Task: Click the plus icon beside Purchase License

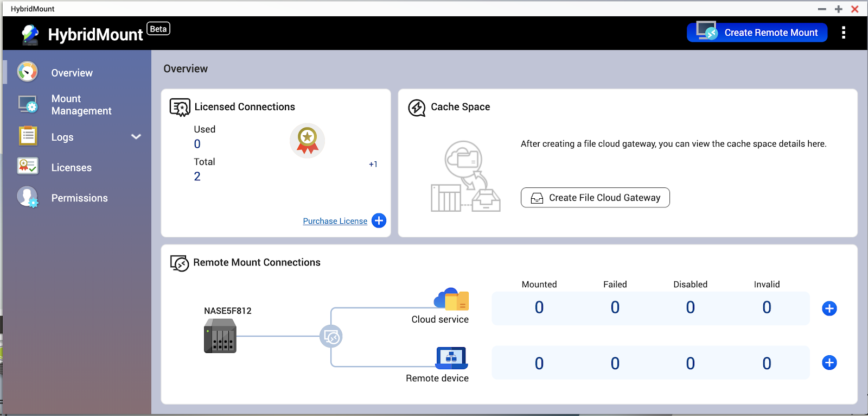Action: point(379,220)
